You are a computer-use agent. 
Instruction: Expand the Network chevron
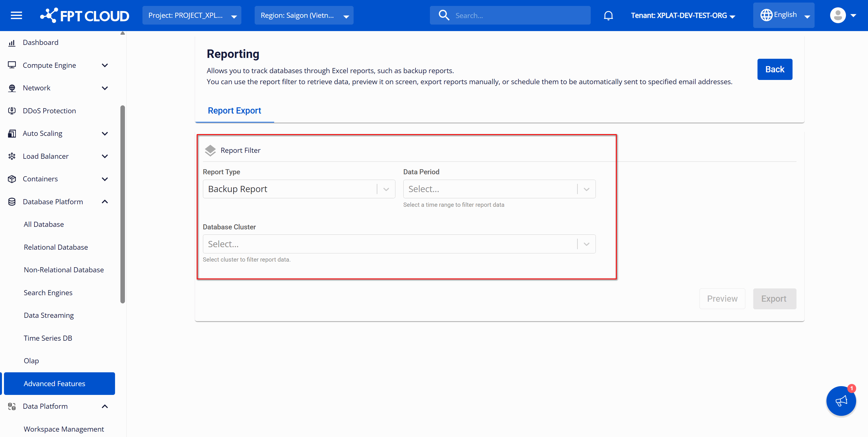(x=105, y=88)
